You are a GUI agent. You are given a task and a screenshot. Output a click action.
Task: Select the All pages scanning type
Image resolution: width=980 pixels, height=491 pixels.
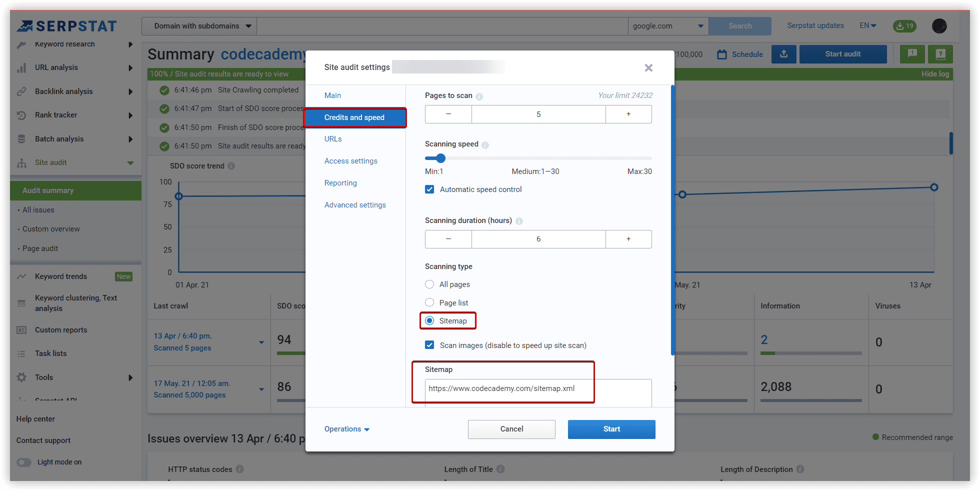[x=429, y=284]
